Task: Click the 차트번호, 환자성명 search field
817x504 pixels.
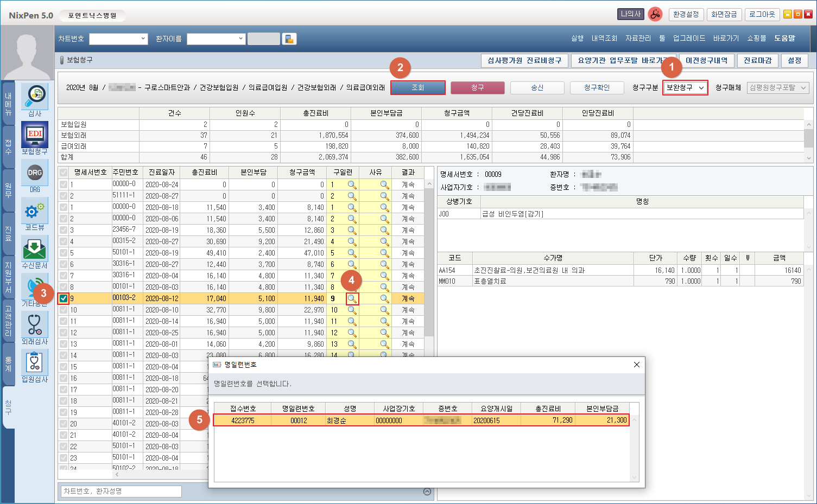Action: (121, 491)
